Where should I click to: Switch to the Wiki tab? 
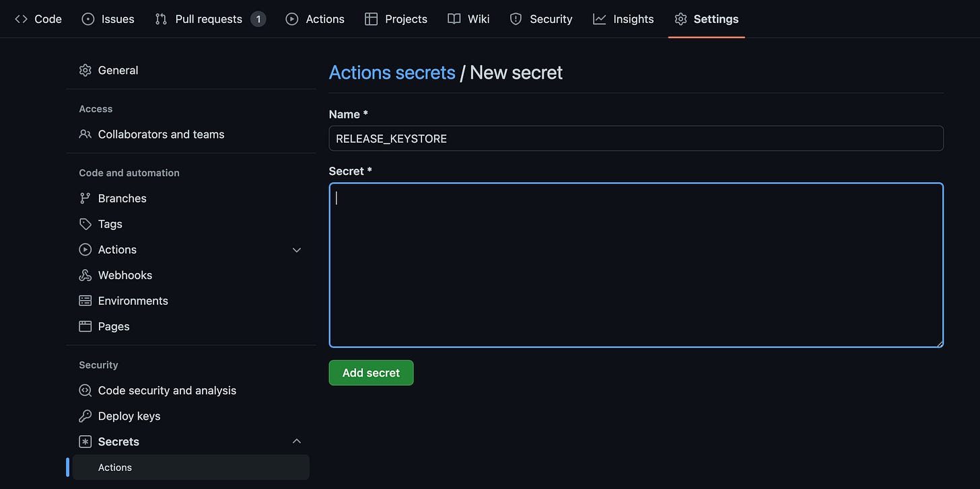[x=468, y=19]
